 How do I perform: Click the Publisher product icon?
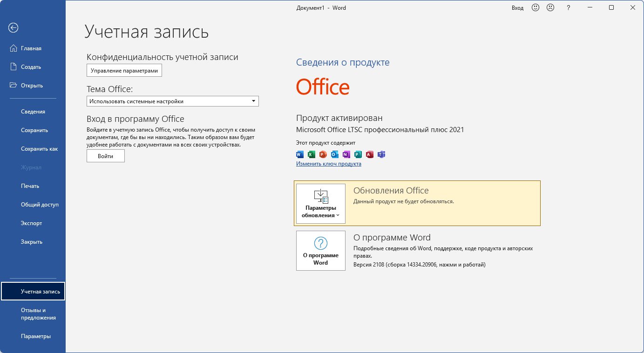click(x=358, y=154)
